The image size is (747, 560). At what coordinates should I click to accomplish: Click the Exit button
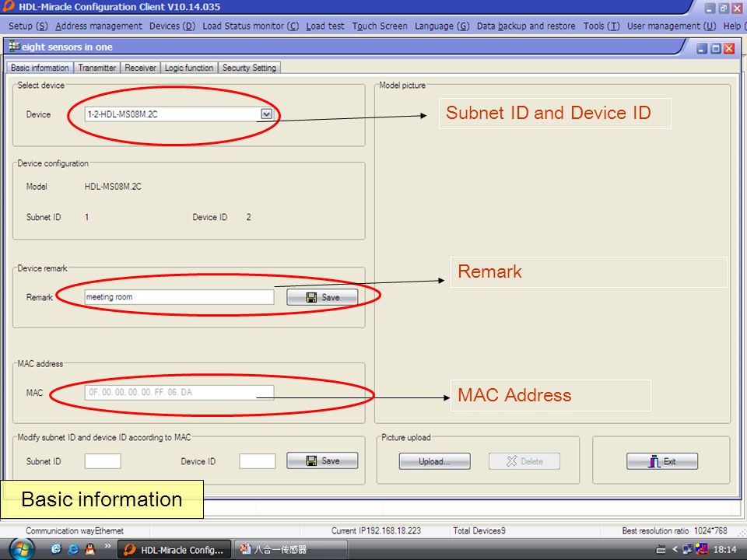662,461
